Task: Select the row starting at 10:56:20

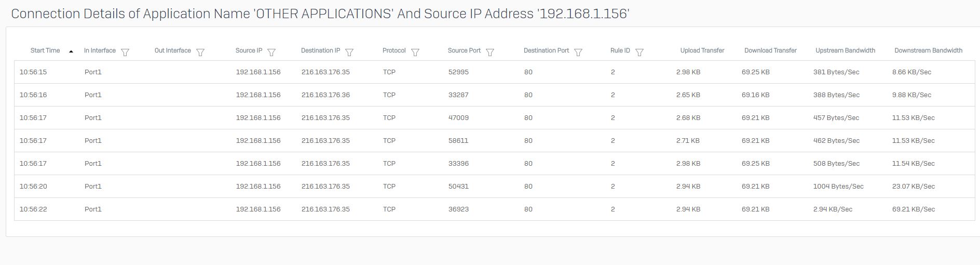Action: [x=494, y=187]
